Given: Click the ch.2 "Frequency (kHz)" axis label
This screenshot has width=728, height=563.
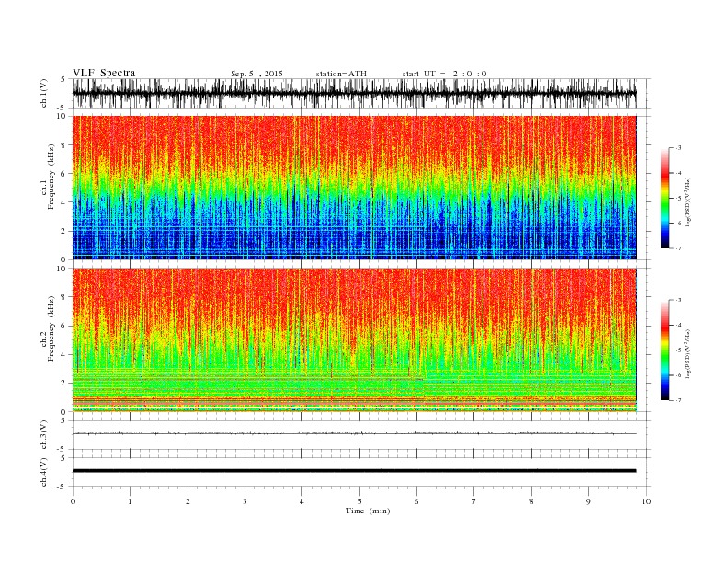Looking at the screenshot, I should coord(51,327).
